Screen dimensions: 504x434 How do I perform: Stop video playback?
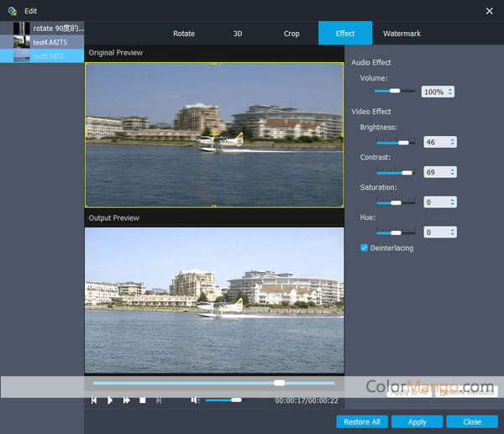[143, 400]
